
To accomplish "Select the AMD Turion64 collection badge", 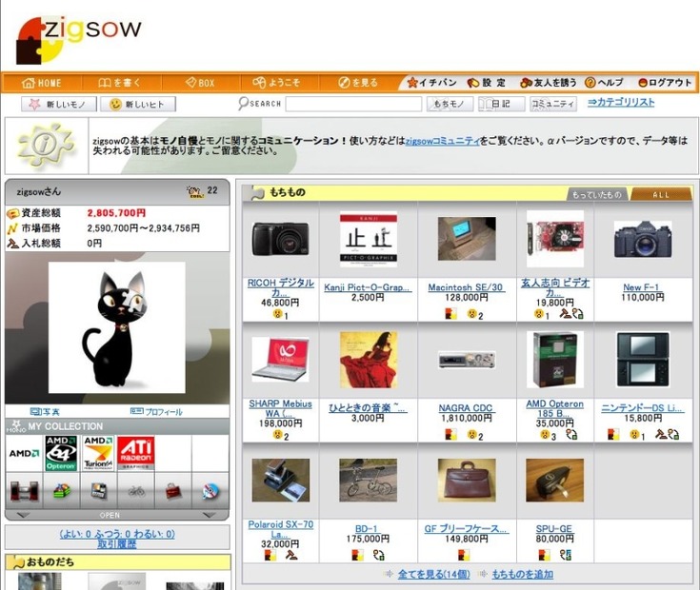I will coord(98,454).
